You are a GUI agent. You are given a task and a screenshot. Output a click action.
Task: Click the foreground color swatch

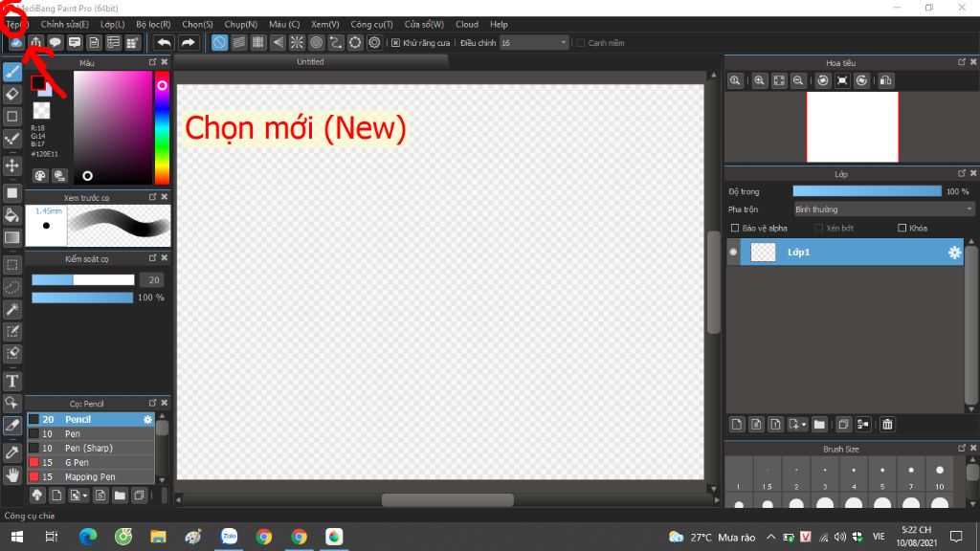pos(38,82)
